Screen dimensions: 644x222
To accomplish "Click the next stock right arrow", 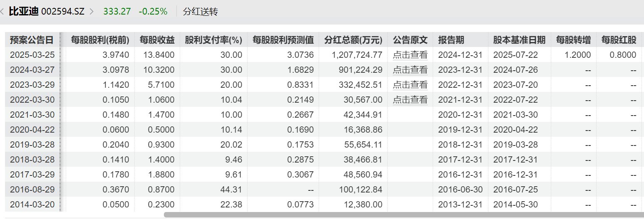I will pyautogui.click(x=92, y=12).
